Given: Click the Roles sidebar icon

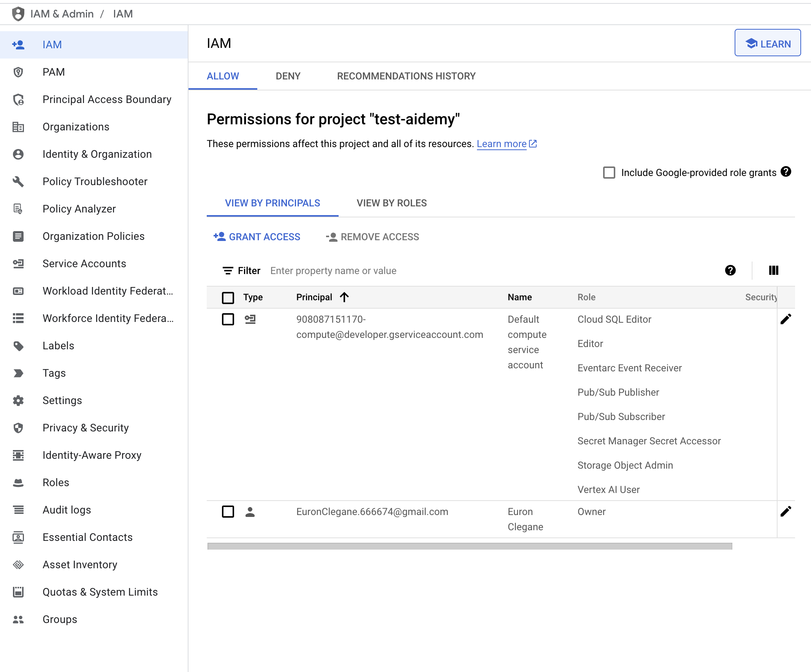Looking at the screenshot, I should (18, 482).
